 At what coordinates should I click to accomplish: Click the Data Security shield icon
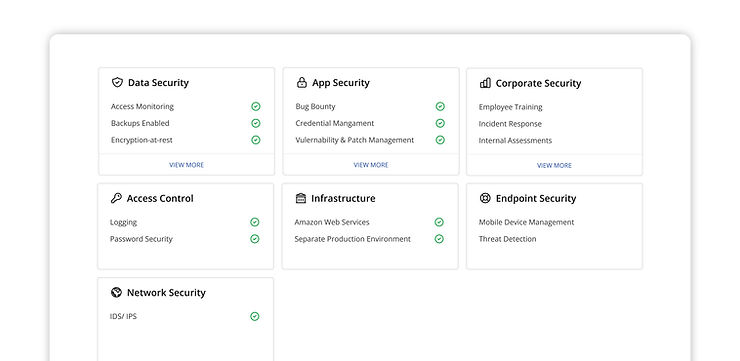(117, 83)
